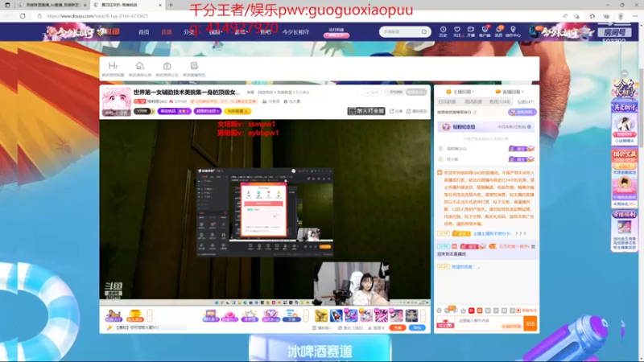This screenshot has height=362, width=644.
Task: Open the 真爱相守 sidebar banner
Action: (625, 123)
